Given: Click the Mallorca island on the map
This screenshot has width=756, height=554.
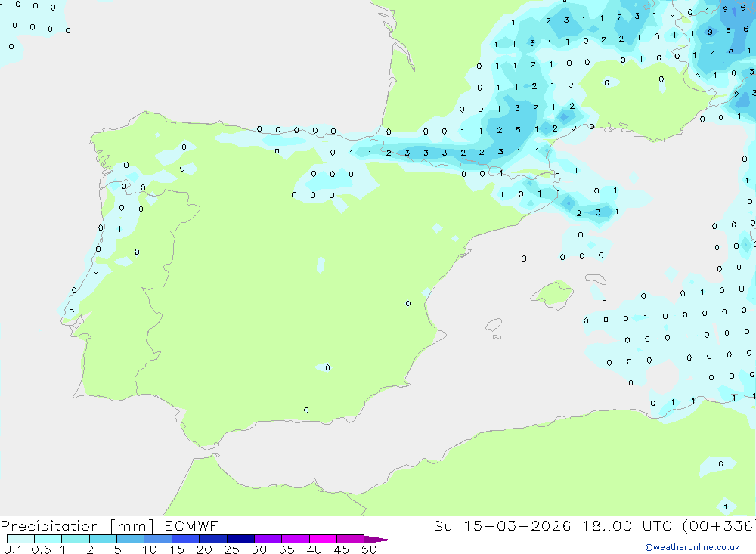Looking at the screenshot, I should 553,293.
